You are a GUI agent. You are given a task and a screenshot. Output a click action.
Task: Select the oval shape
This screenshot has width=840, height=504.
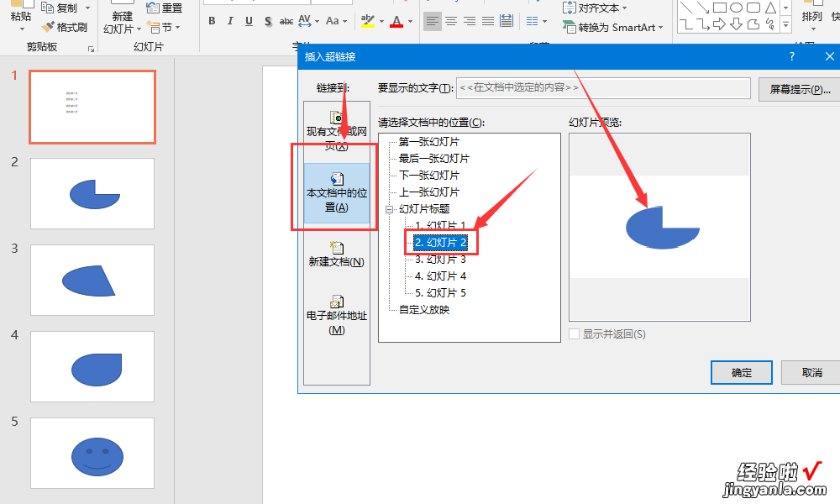[x=737, y=8]
